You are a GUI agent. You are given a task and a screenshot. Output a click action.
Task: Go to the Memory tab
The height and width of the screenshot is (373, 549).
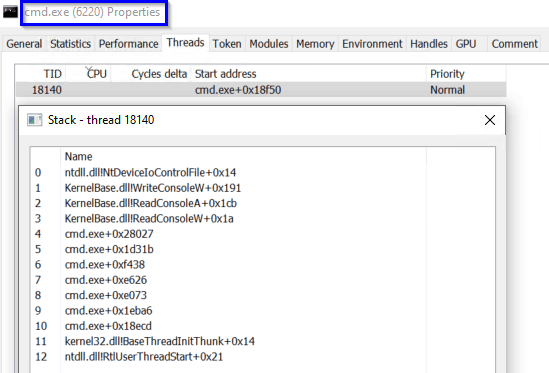pos(315,44)
